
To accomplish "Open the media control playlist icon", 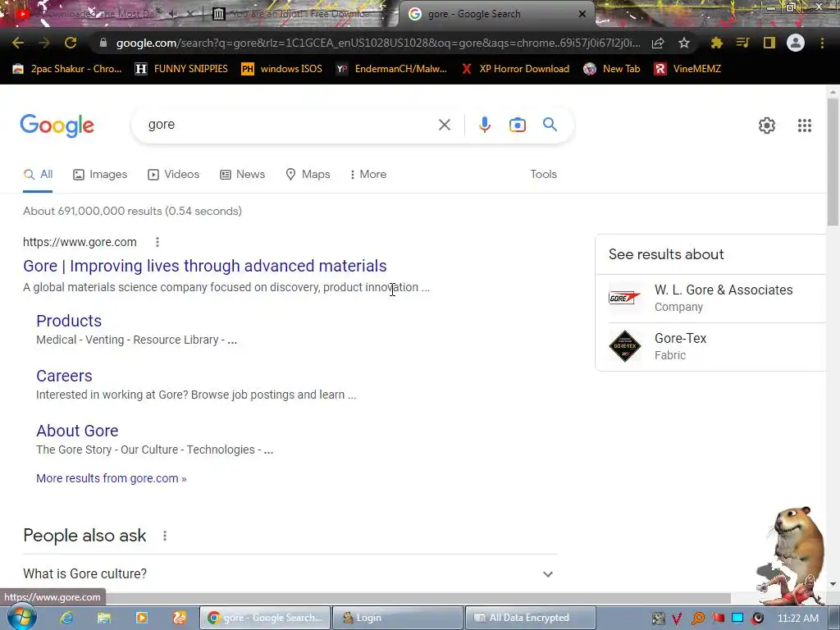I will pos(742,43).
